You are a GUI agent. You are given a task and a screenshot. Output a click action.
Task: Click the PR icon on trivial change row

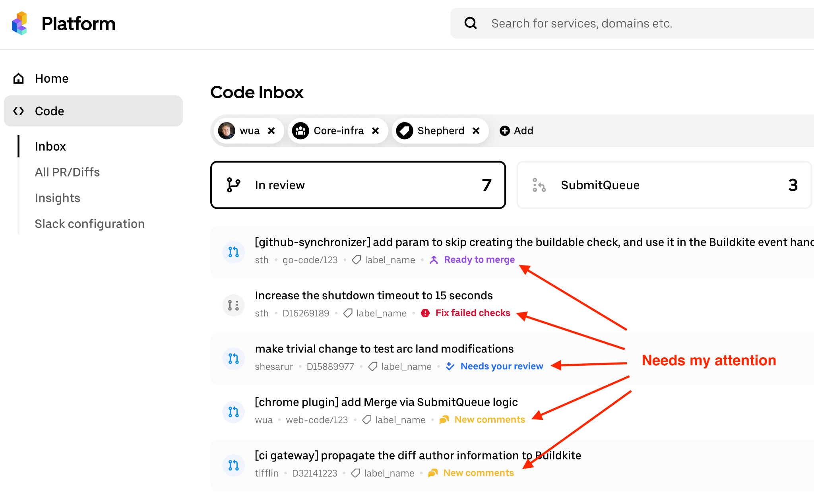pyautogui.click(x=234, y=359)
